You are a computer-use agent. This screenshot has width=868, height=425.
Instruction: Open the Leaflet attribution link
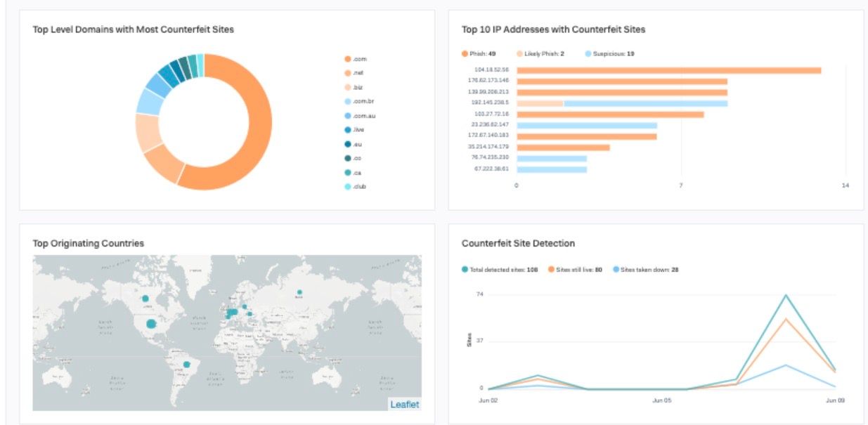point(404,404)
